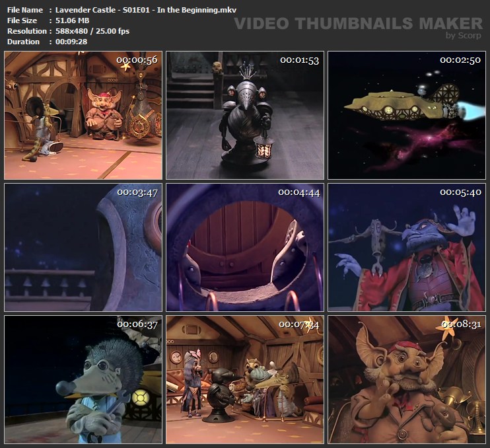Screen dimensions: 490x448
Task: Select the group scene thumbnail at 00:07:34
Action: coord(245,379)
